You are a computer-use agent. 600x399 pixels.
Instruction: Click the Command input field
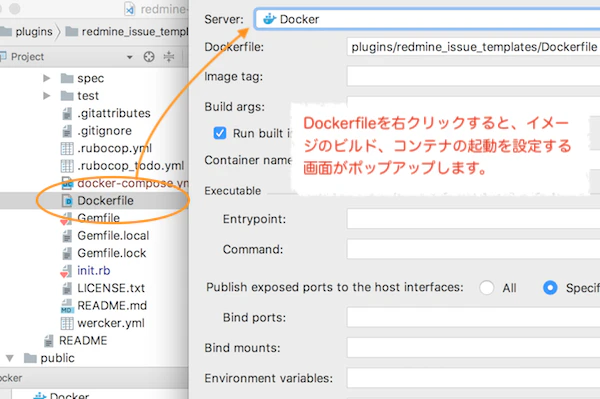[x=473, y=249]
